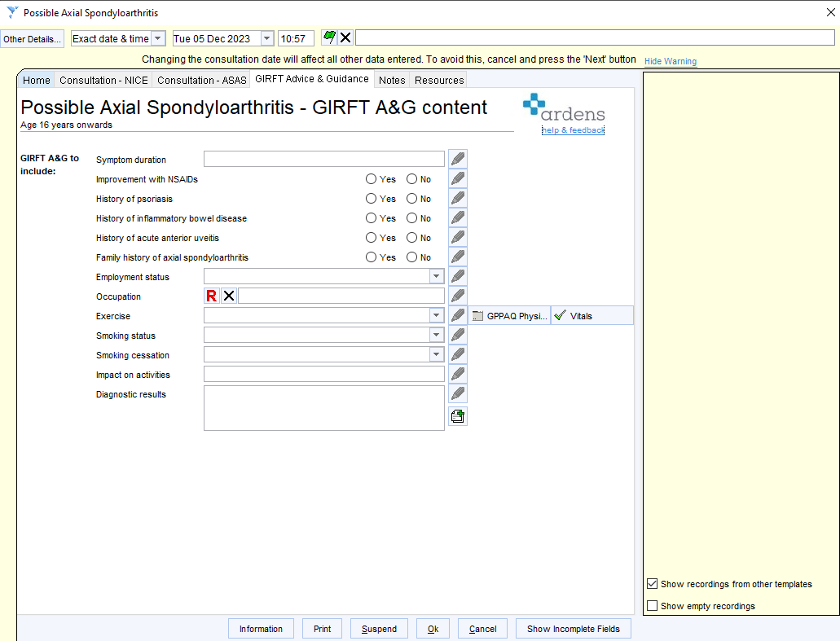
Task: Close the Possible Axial Spondyloarthritis window
Action: pos(830,12)
